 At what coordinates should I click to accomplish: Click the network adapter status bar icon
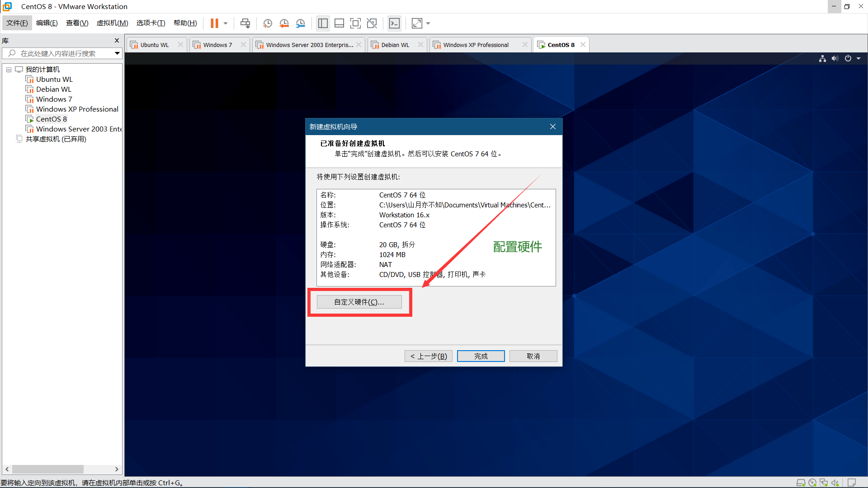coord(824,483)
